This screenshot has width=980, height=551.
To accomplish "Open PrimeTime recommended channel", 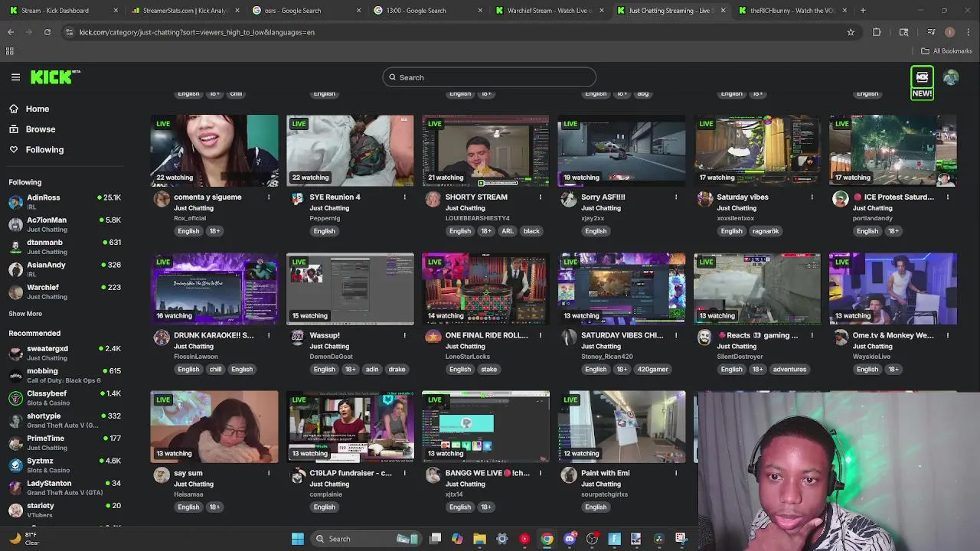I will tap(64, 443).
